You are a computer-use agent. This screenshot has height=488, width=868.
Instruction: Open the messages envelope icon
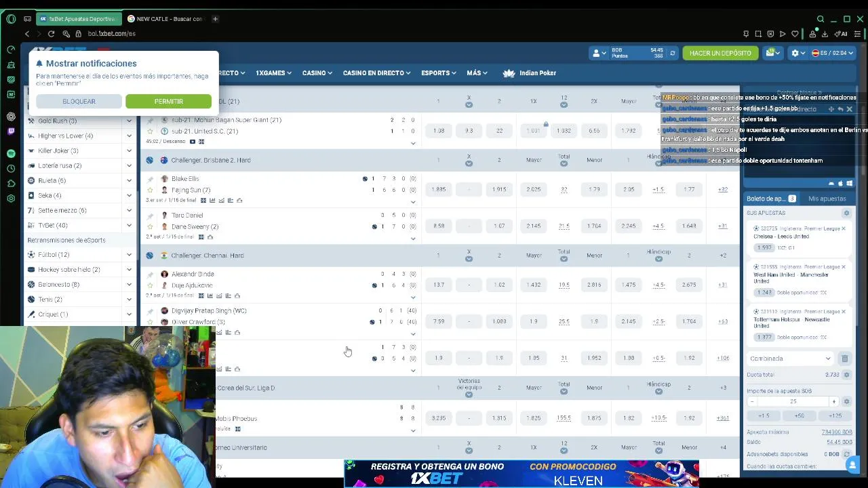pos(772,53)
